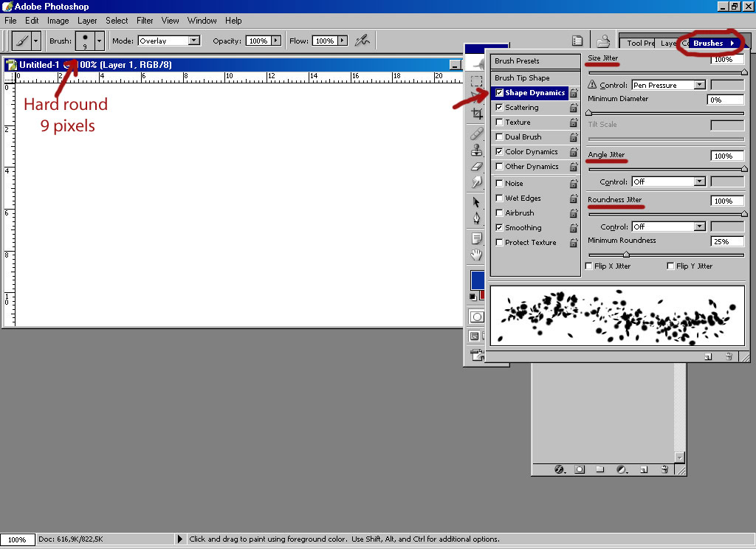Screen dimensions: 756x549
Task: Select the Hand tool in the toolbox
Action: (x=477, y=255)
